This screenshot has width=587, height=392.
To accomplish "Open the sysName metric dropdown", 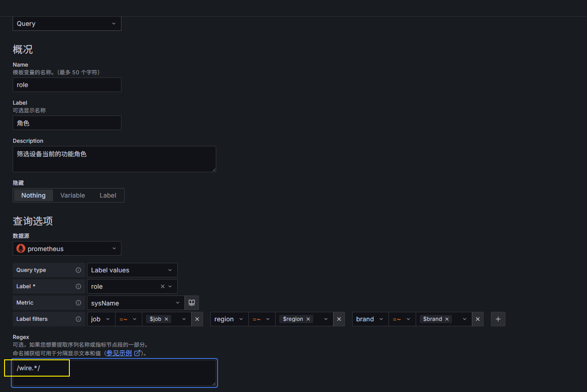I will coord(136,303).
